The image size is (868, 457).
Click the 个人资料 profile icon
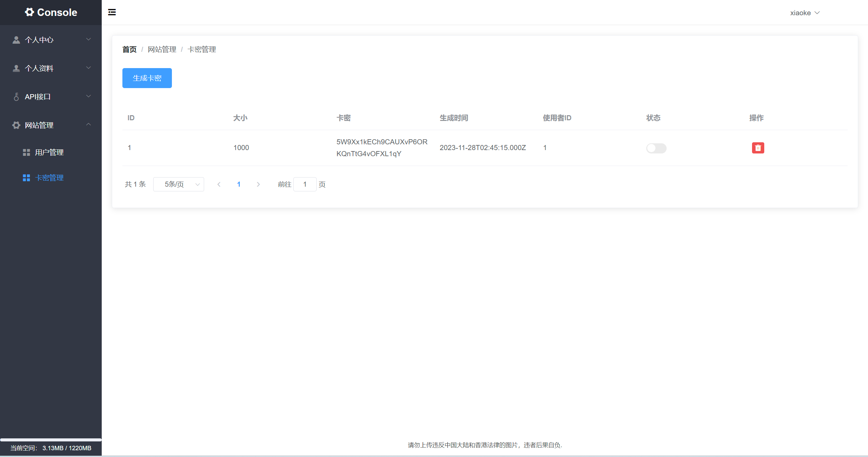coord(16,68)
